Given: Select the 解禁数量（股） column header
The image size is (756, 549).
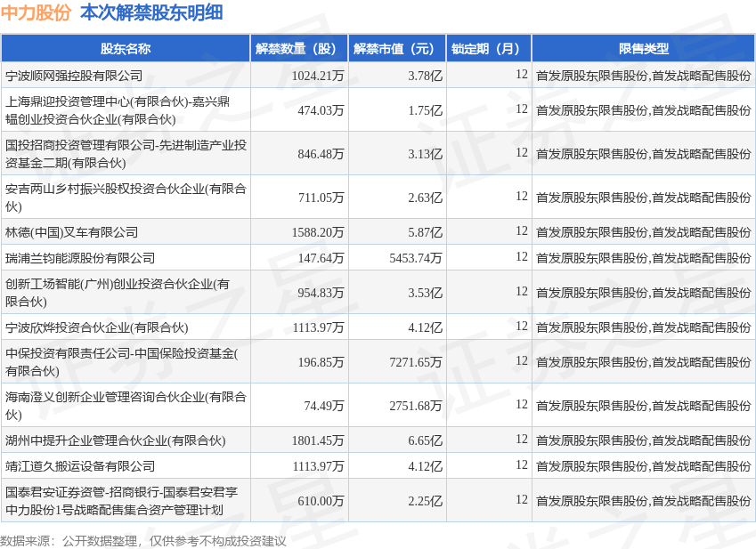Looking at the screenshot, I should pyautogui.click(x=299, y=49).
